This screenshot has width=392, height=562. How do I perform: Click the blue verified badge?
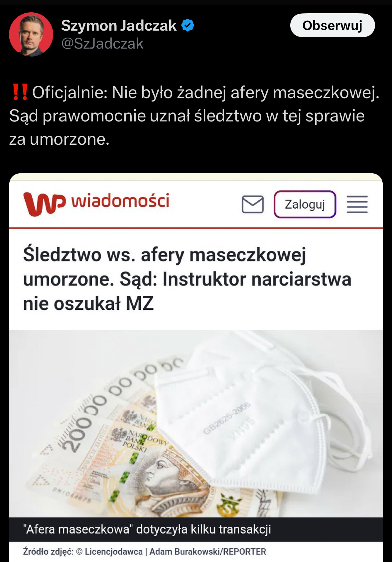point(188,25)
